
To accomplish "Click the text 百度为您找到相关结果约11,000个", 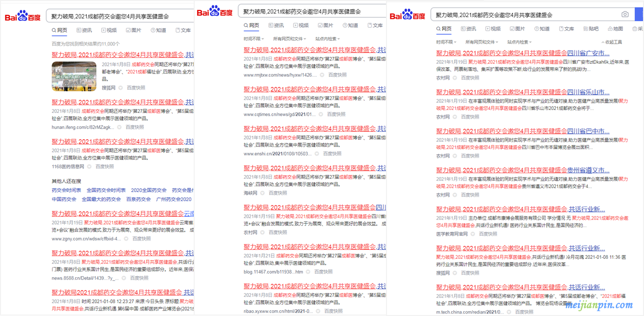I will pyautogui.click(x=86, y=44).
